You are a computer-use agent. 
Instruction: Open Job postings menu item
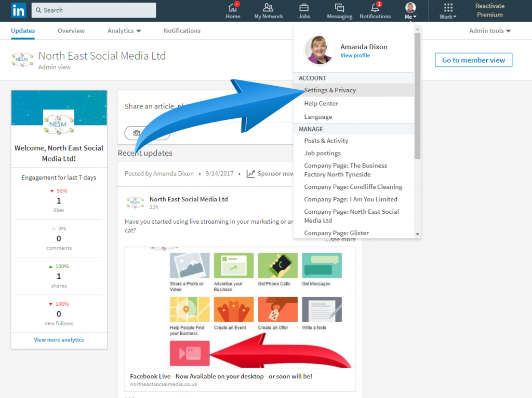[x=353, y=153]
